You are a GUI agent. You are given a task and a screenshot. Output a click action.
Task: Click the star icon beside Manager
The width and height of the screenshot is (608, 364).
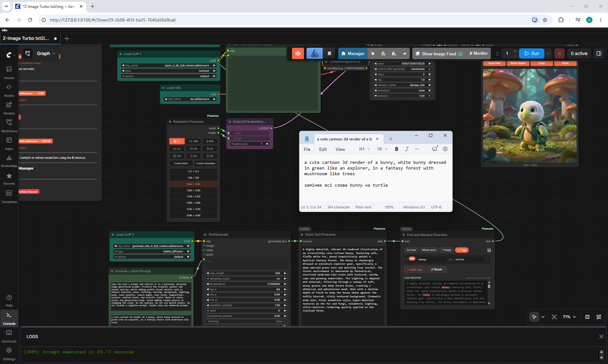click(373, 53)
